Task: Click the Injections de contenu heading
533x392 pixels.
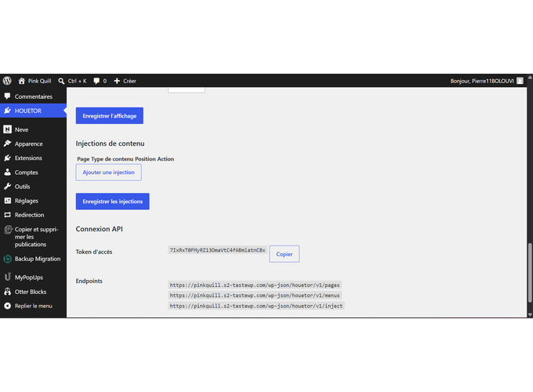Action: (x=111, y=143)
